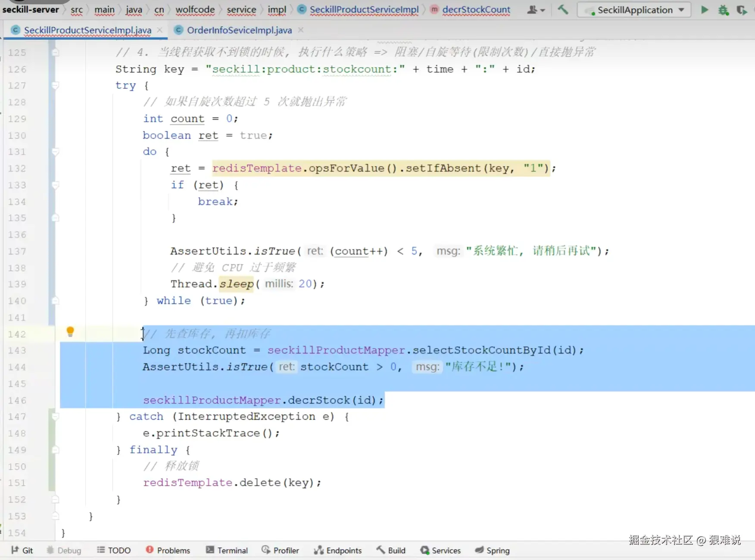Screen dimensions: 755x560
Task: Click the "seckill:product:stockcount:" string literal
Action: (306, 69)
